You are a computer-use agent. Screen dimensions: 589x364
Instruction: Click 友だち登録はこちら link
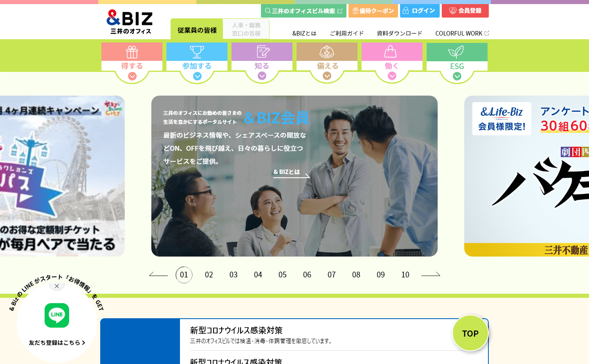pos(57,343)
